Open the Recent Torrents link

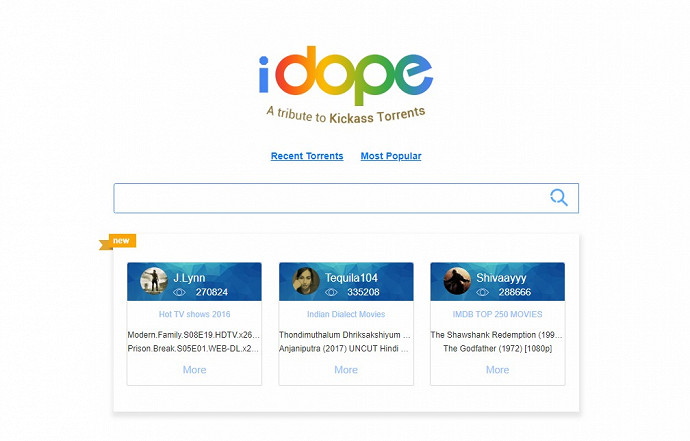tap(307, 156)
